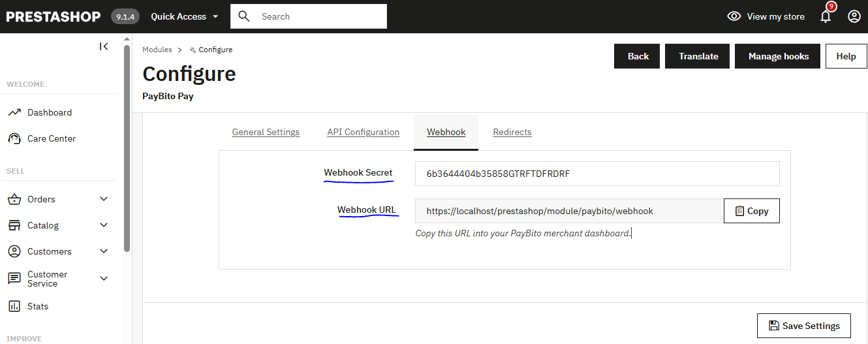Click the search magnifier icon
The width and height of the screenshot is (868, 344).
click(x=244, y=16)
